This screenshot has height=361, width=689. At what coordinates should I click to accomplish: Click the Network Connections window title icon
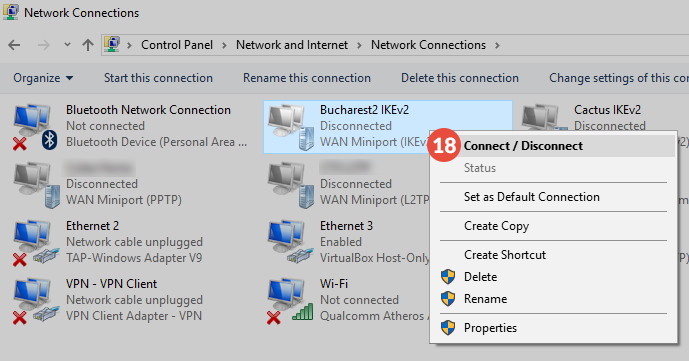click(11, 12)
